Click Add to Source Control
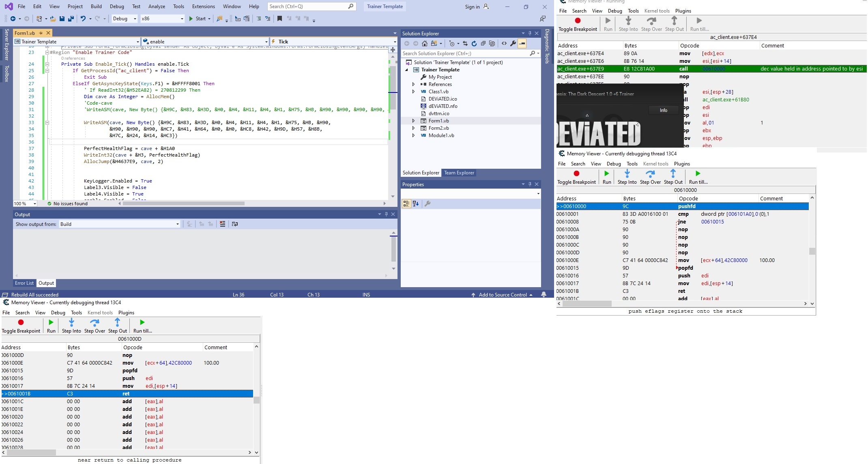This screenshot has height=464, width=868. (x=503, y=295)
